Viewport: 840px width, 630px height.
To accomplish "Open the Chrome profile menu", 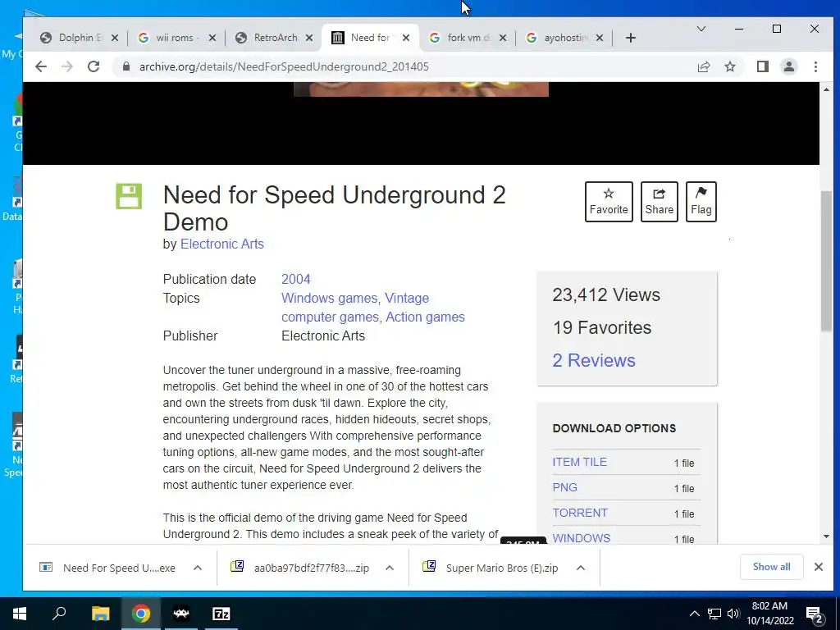I will [x=788, y=66].
